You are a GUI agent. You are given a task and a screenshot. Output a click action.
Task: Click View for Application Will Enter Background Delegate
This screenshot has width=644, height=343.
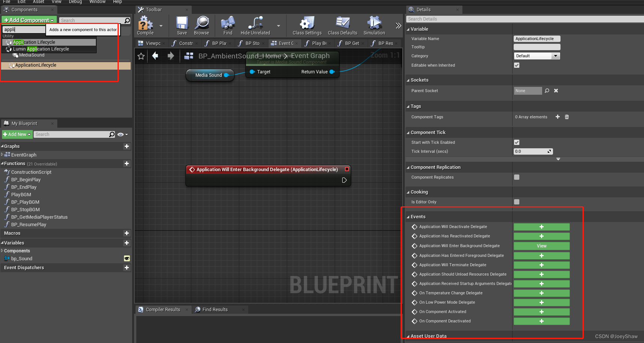(541, 246)
